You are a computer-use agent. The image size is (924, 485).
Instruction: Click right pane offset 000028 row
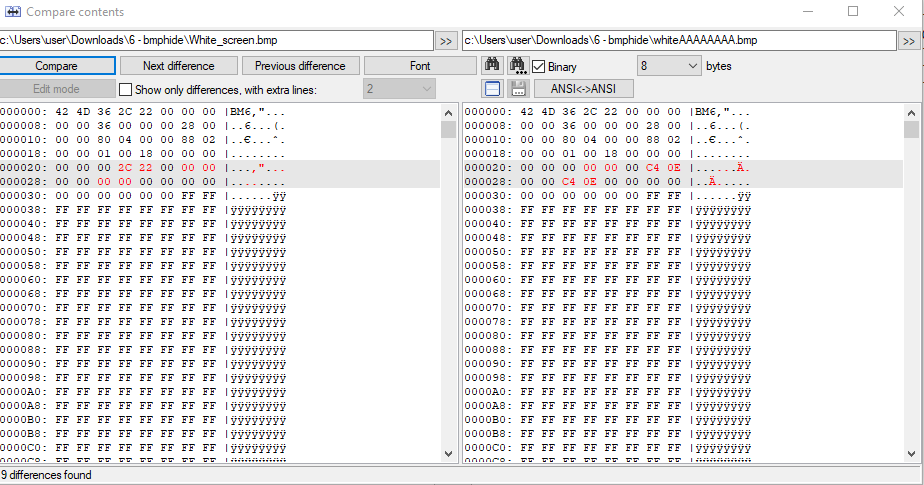[683, 182]
